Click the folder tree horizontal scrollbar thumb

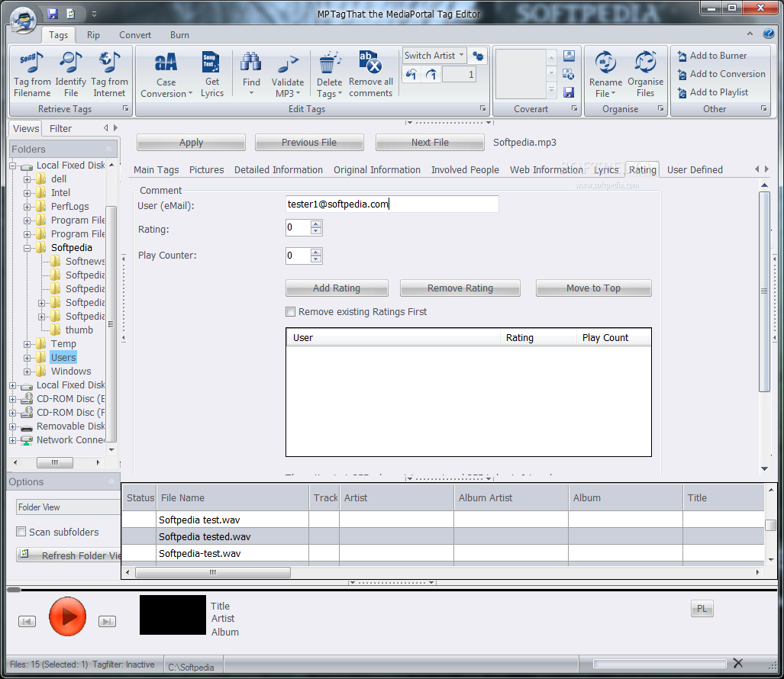[55, 462]
